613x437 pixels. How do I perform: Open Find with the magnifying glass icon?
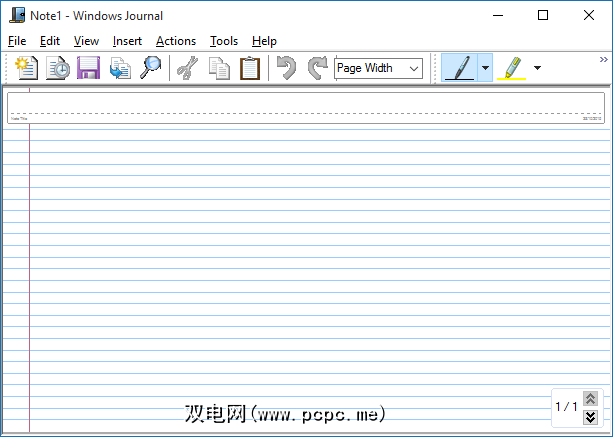tap(151, 68)
